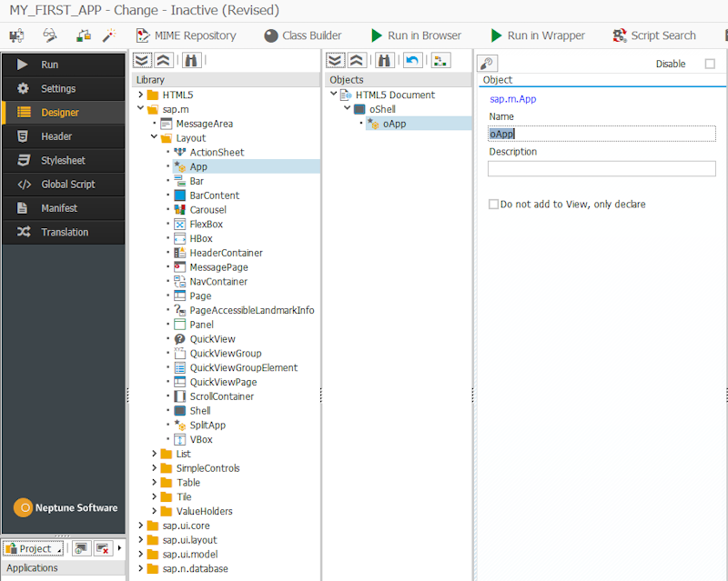Click the binoculars search icon in Library panel
The image size is (728, 581).
(191, 60)
